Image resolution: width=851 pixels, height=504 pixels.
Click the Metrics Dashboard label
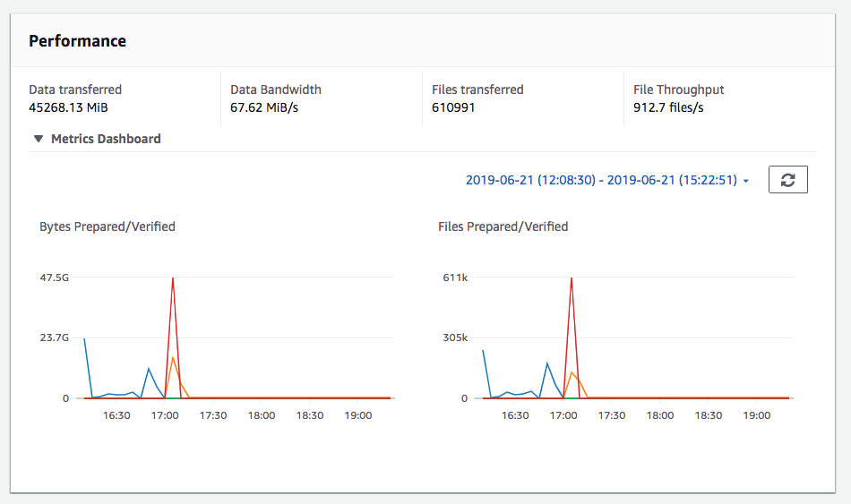pyautogui.click(x=106, y=139)
